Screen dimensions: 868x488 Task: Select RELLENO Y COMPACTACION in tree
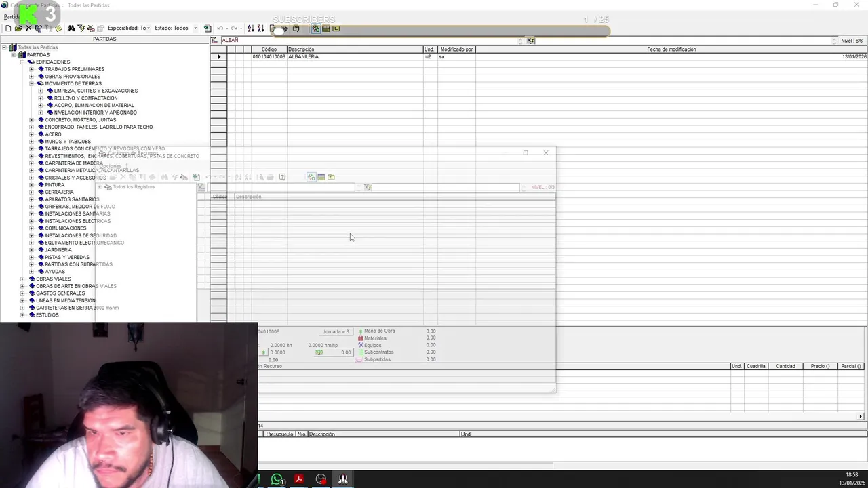(x=85, y=98)
